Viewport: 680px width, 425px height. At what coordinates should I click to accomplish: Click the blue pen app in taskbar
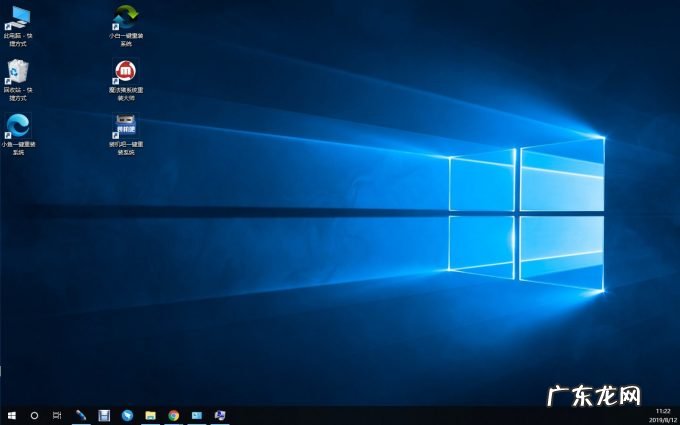click(81, 415)
